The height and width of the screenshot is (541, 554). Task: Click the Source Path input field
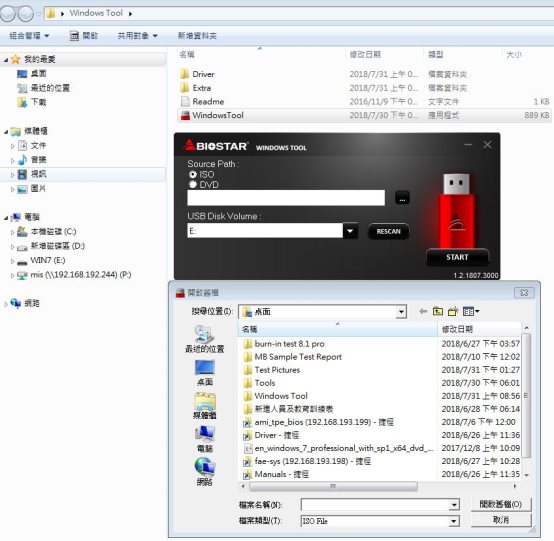(x=286, y=198)
